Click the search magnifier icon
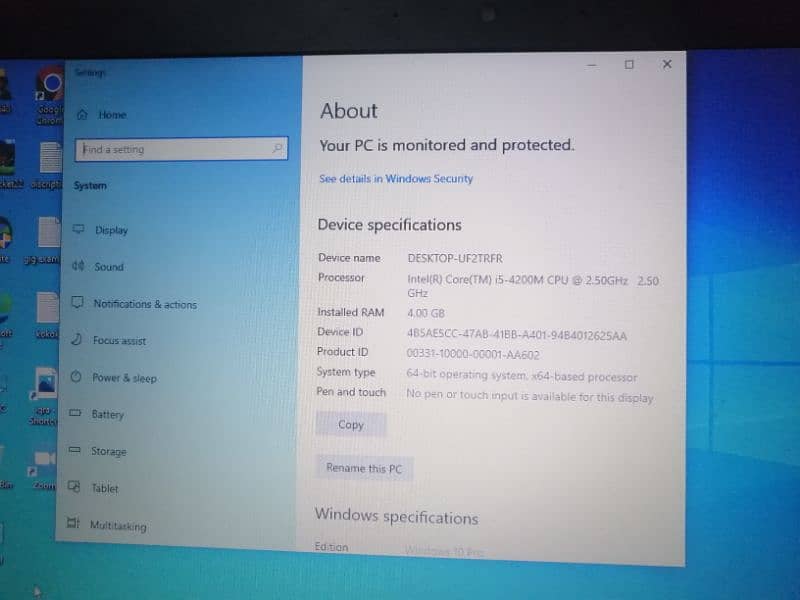800x600 pixels. coord(277,148)
